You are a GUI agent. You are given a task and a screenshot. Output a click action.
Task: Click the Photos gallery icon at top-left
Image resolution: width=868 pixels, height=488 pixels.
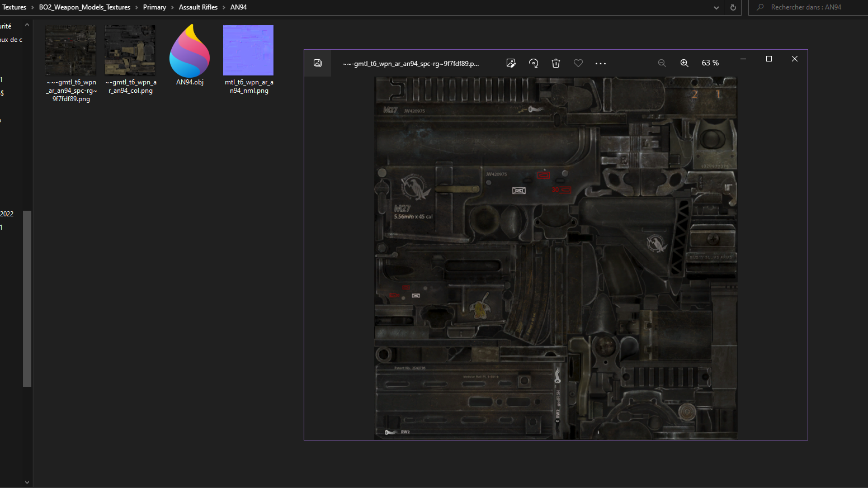[318, 63]
